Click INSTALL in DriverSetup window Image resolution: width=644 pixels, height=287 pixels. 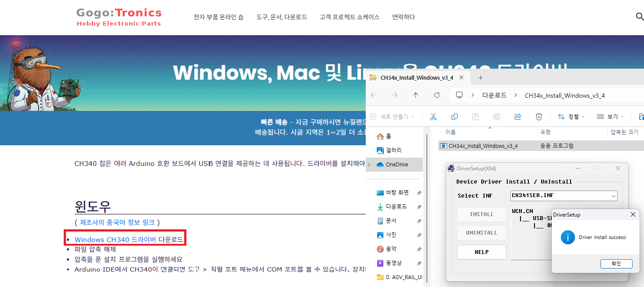[482, 214]
